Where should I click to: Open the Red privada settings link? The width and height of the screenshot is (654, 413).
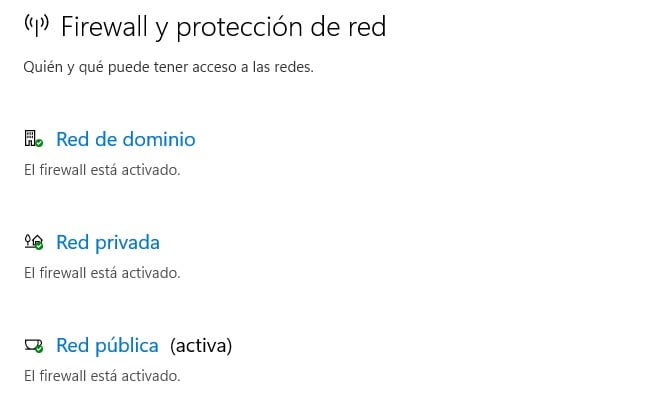coord(107,242)
